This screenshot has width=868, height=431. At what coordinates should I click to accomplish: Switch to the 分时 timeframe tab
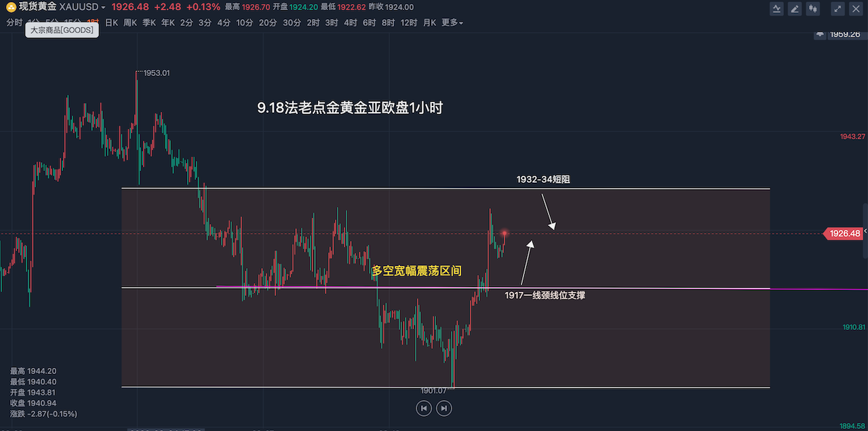(x=14, y=22)
